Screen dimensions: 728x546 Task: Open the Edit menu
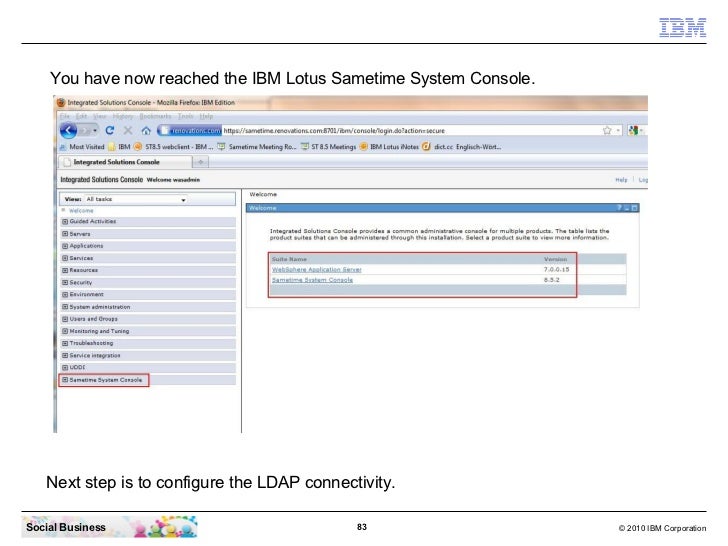click(x=81, y=116)
